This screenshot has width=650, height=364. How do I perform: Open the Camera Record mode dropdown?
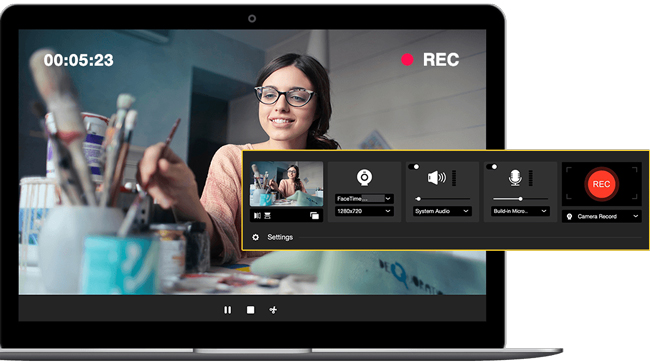coord(601,216)
